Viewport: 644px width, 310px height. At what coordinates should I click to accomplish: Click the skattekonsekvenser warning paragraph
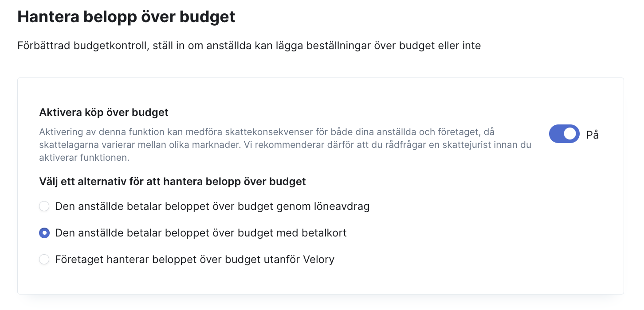tap(285, 145)
